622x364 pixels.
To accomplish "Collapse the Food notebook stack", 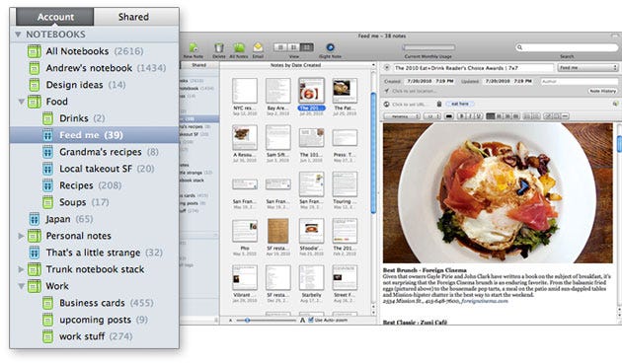I will pyautogui.click(x=22, y=102).
